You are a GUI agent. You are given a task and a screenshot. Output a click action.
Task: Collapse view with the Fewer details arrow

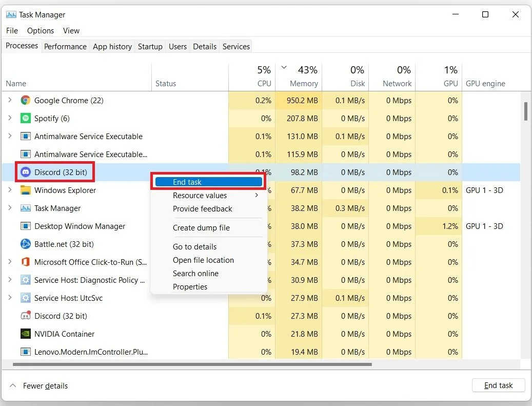pos(13,385)
